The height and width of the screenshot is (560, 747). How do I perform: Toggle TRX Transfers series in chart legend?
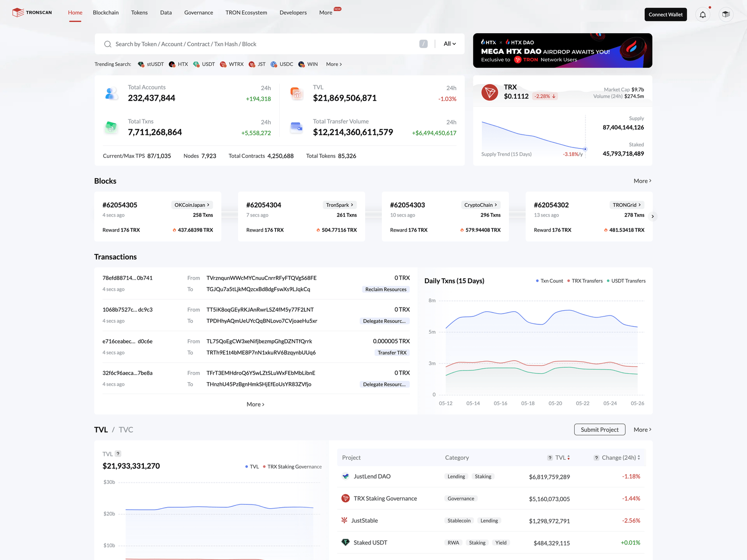tap(585, 281)
